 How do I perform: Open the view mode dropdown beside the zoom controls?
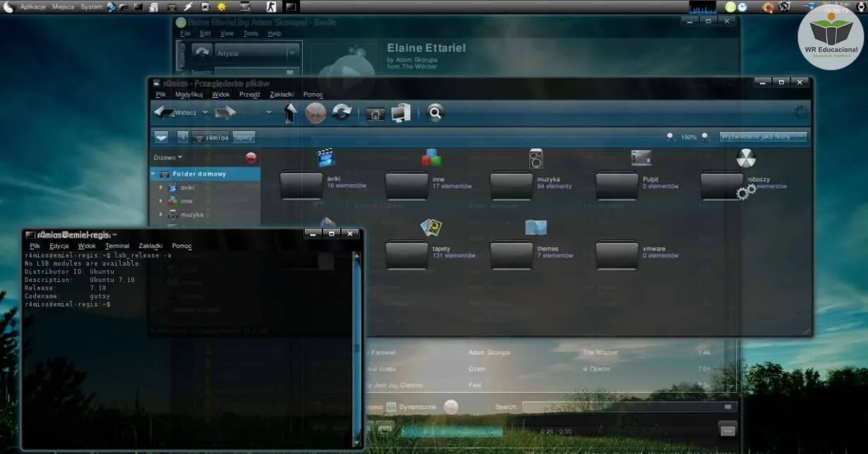(x=763, y=137)
